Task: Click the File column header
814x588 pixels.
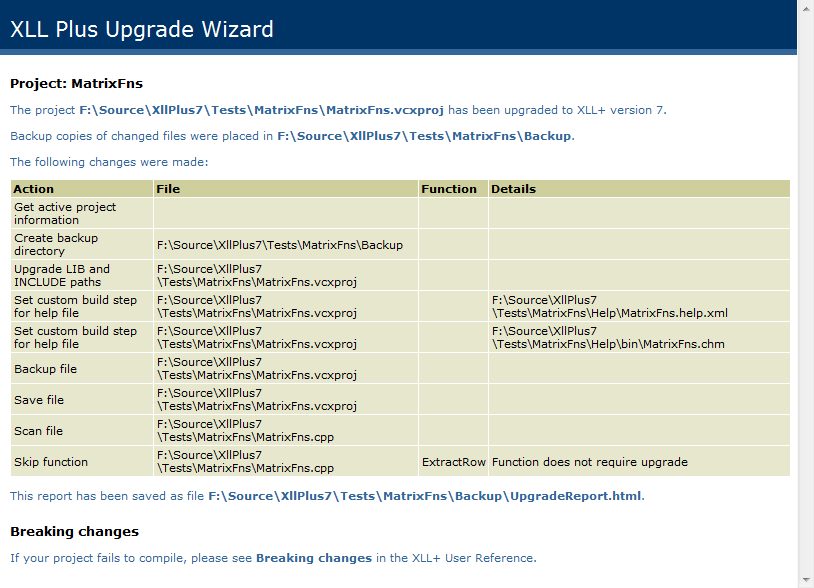Action: pyautogui.click(x=168, y=189)
